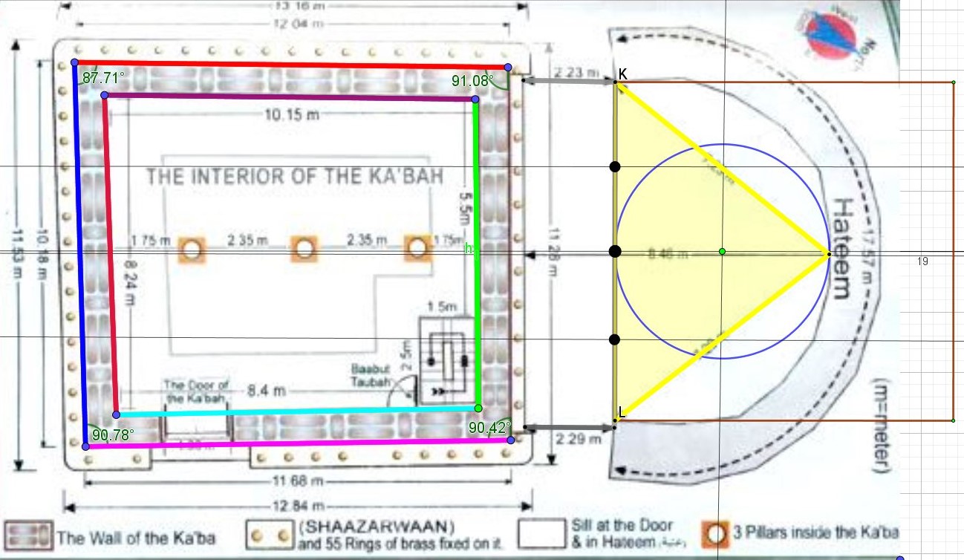Image resolution: width=964 pixels, height=560 pixels.
Task: Click the middle black point on line KL
Action: click(615, 252)
